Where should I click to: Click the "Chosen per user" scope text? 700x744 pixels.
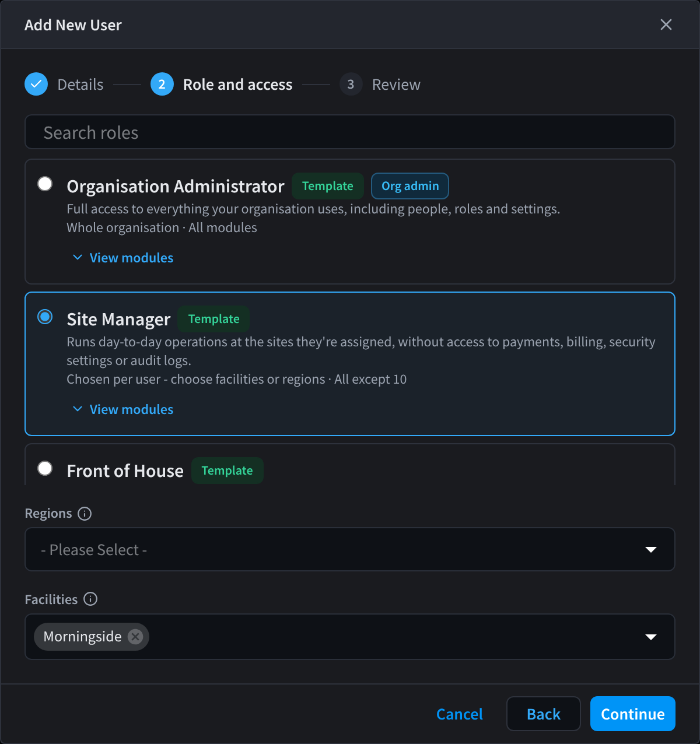(x=237, y=379)
